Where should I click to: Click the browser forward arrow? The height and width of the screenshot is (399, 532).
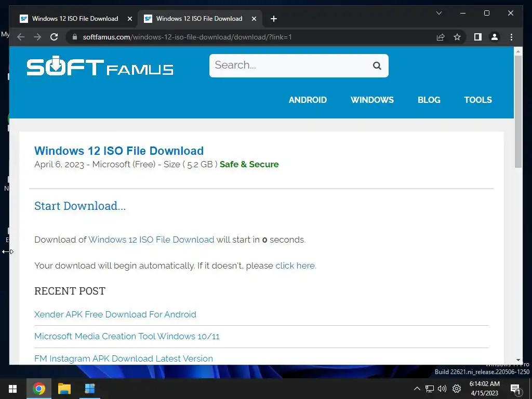[x=37, y=37]
